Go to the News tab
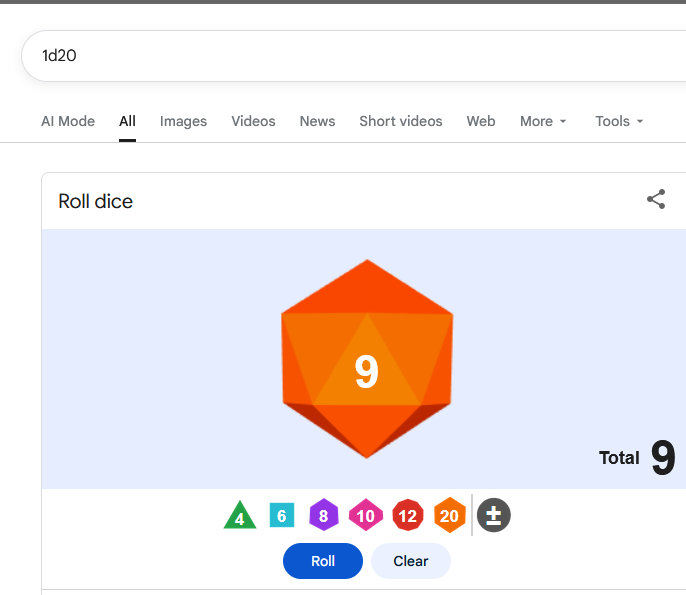This screenshot has height=595, width=686. (317, 121)
